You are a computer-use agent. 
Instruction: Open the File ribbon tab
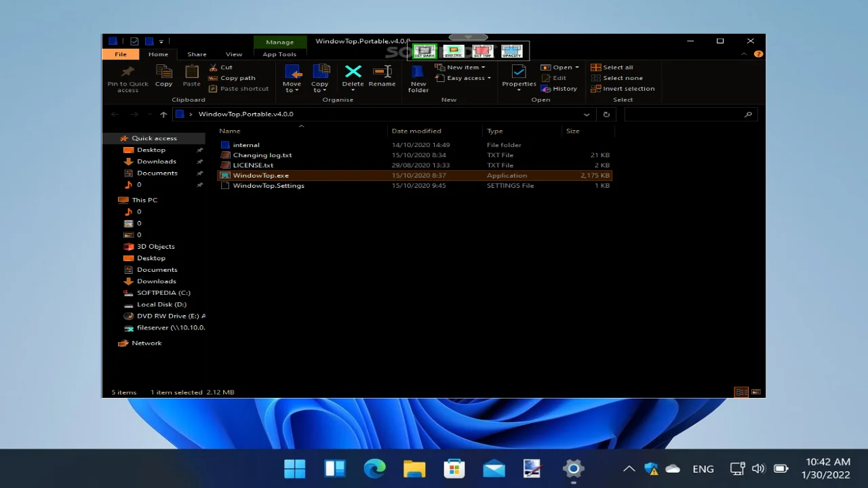click(121, 54)
